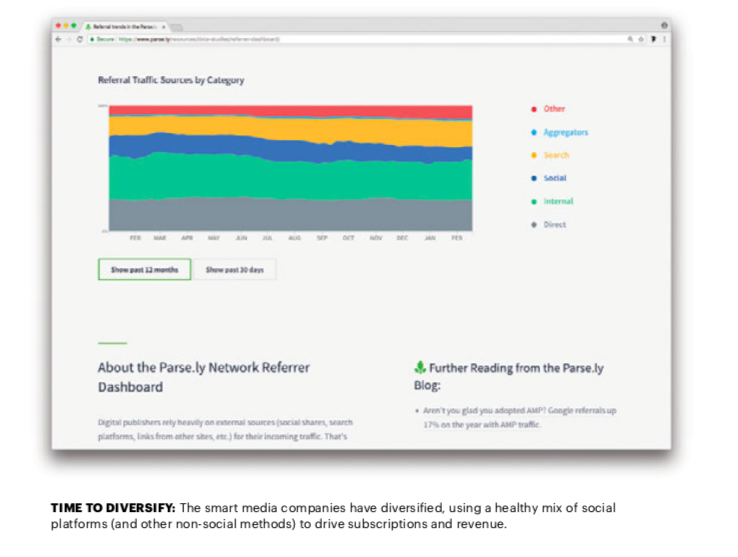
Task: Click the Show past 12 months button
Action: (x=144, y=269)
